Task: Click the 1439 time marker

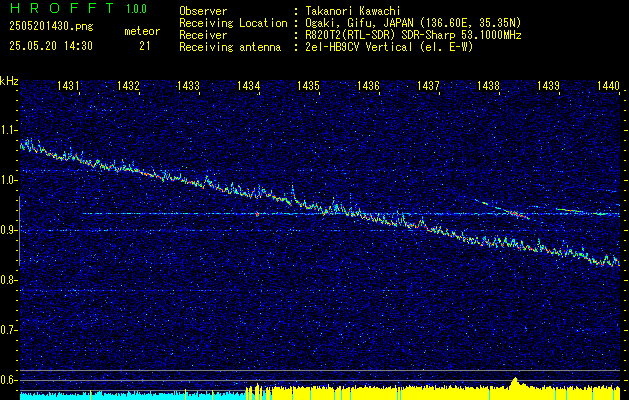Action: [548, 85]
